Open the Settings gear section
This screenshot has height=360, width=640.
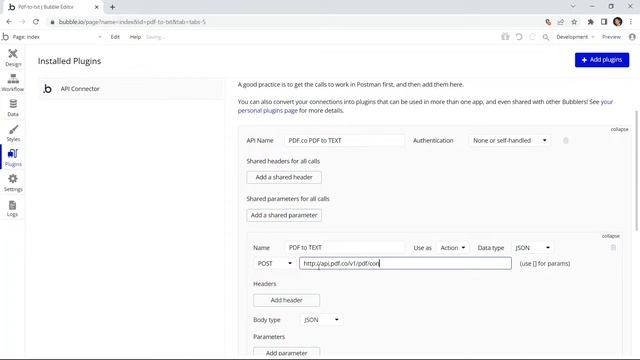13,183
